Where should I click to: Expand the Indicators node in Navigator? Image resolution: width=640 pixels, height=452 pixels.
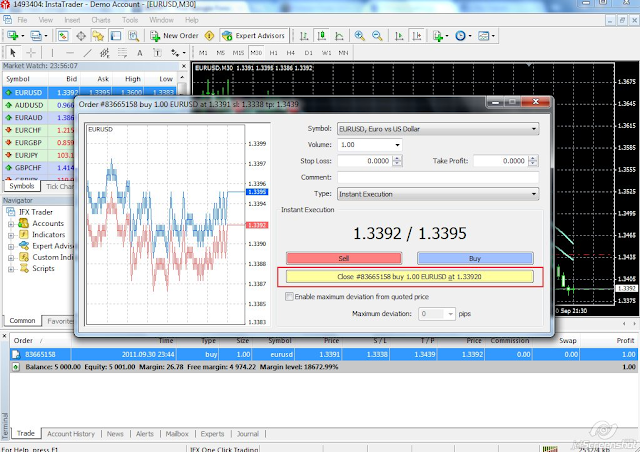pos(11,235)
